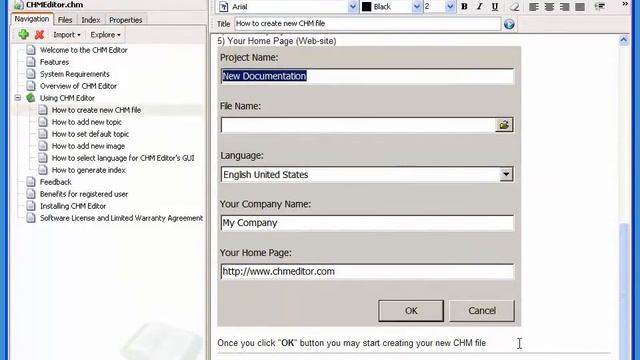640x360 pixels.
Task: Click the browse folder icon in File Name
Action: click(504, 125)
